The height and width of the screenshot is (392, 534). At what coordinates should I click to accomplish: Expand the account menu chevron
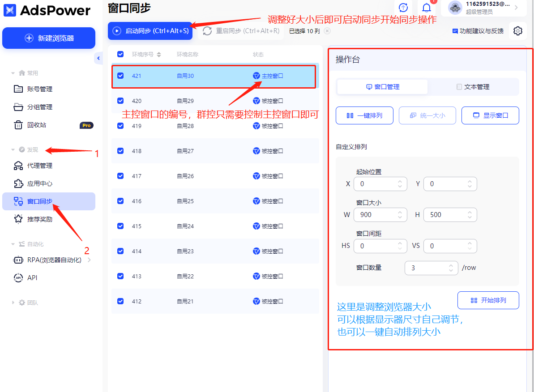[x=516, y=8]
